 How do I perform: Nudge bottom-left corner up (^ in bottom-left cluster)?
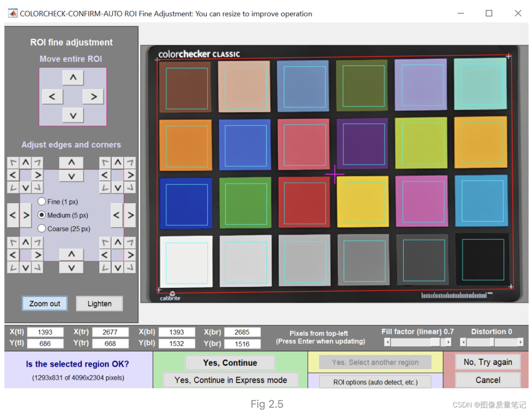click(25, 243)
